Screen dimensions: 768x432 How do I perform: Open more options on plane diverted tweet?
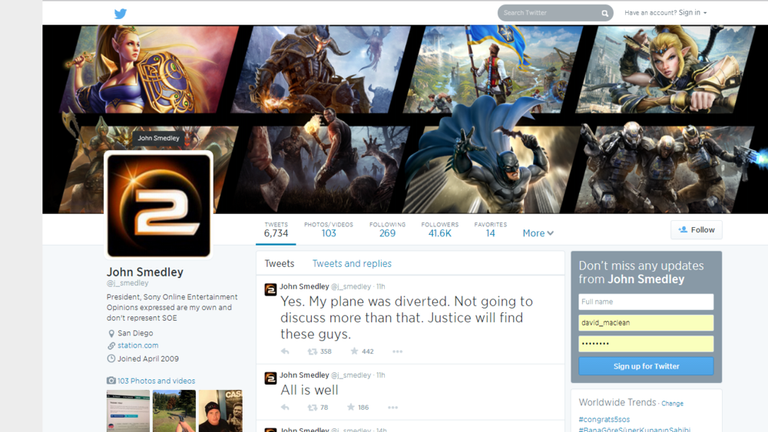tap(397, 351)
